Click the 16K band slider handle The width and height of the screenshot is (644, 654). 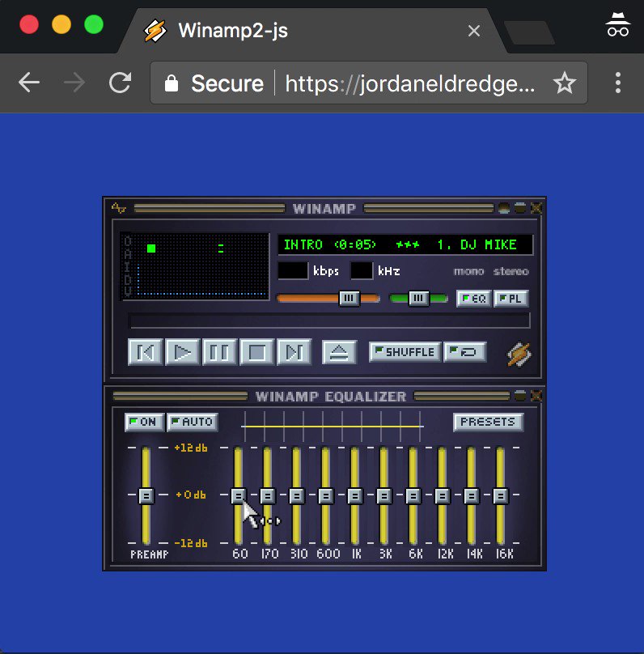point(501,495)
